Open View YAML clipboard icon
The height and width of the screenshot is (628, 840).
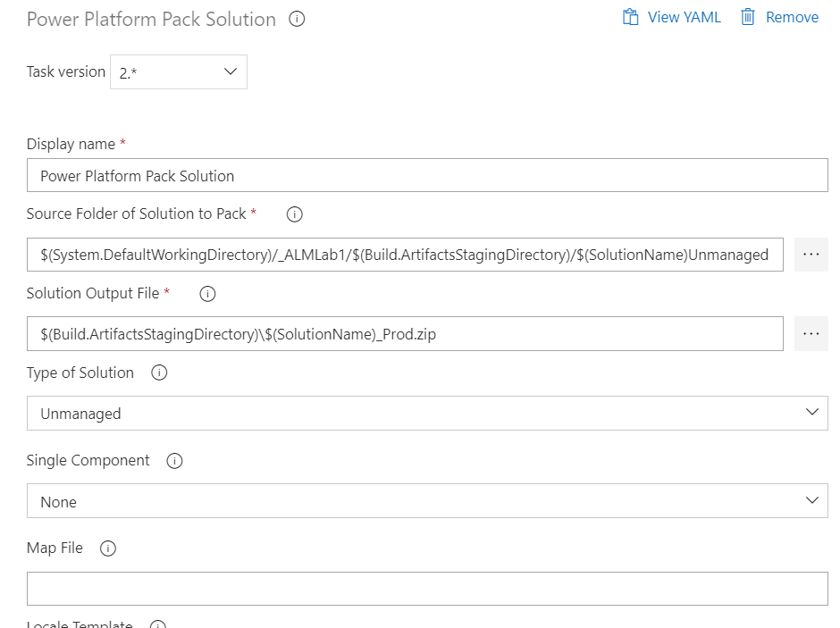point(631,17)
